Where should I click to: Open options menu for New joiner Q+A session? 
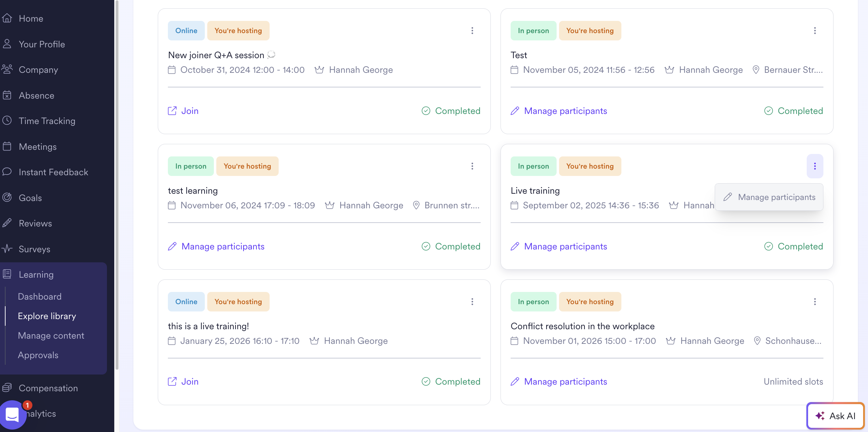click(x=472, y=31)
